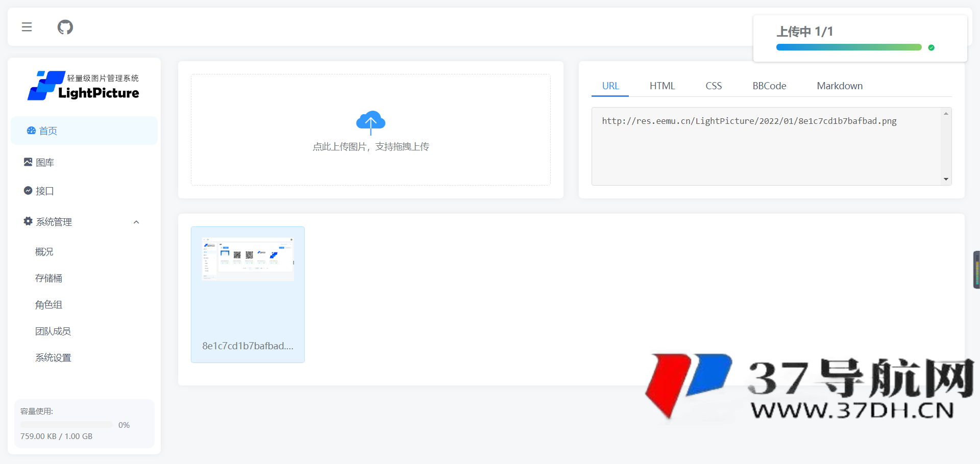Toggle the hamburger sidebar menu icon
Image resolution: width=980 pixels, height=464 pixels.
click(x=27, y=27)
